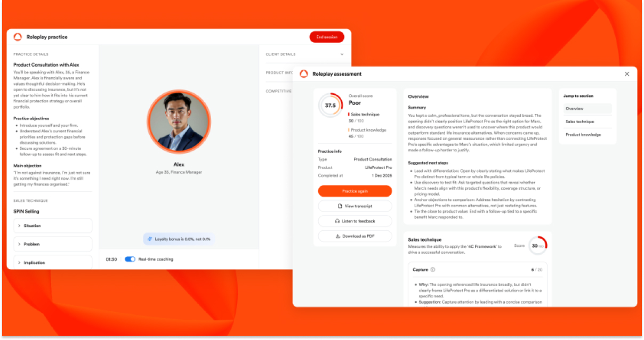This screenshot has height=340, width=644.
Task: Click the Roleplay practice logo icon
Action: coord(18,37)
